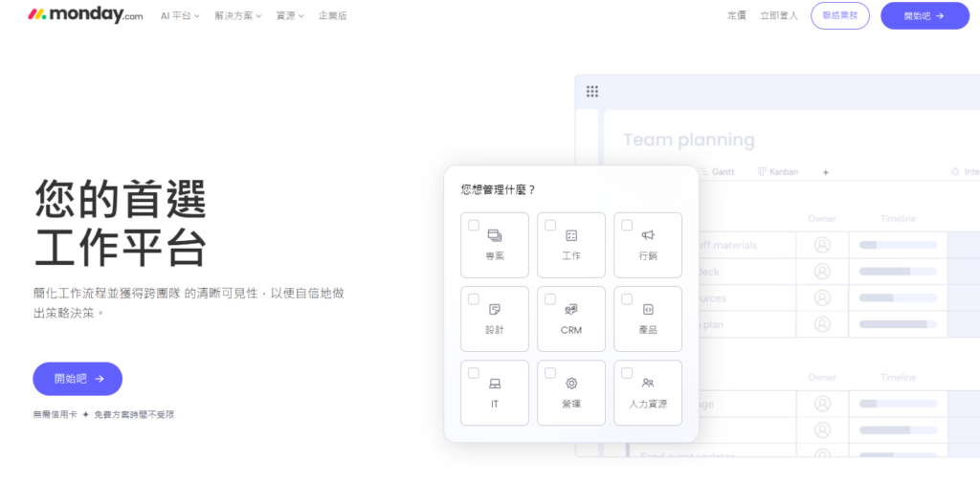Click the 立即登入 login link
Viewport: 980px width, 484px height.
tap(779, 16)
